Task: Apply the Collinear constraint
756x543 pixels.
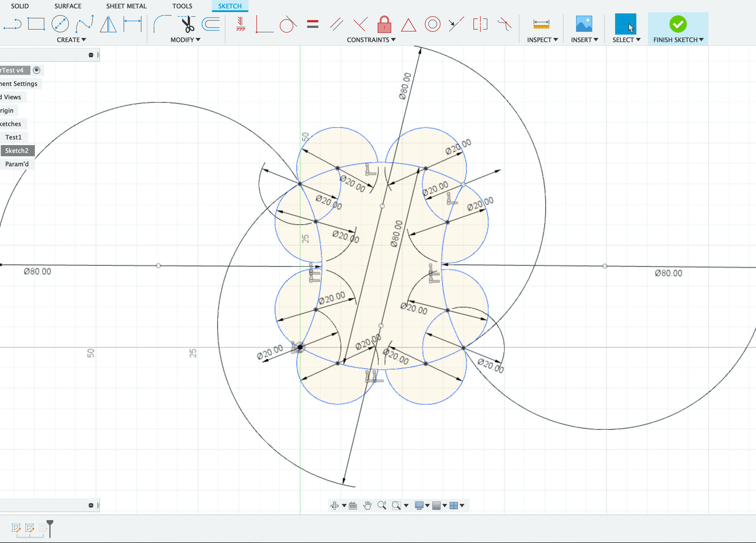Action: 456,24
